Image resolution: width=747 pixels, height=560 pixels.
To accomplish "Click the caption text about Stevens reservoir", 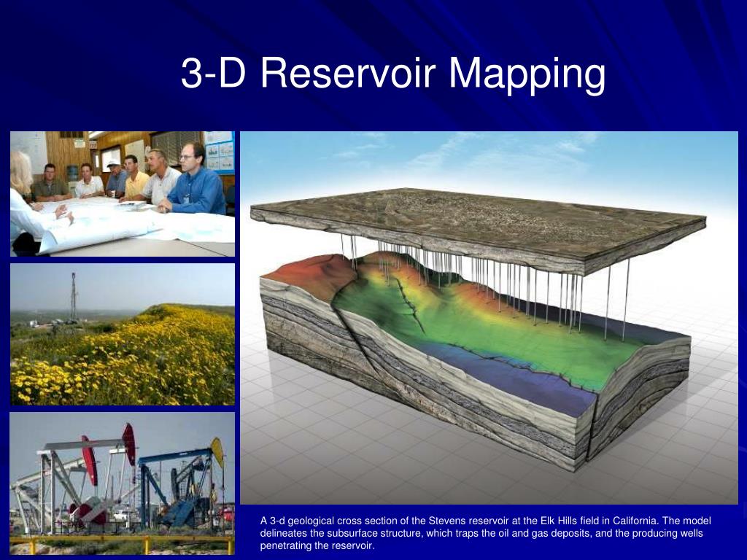I will click(485, 533).
